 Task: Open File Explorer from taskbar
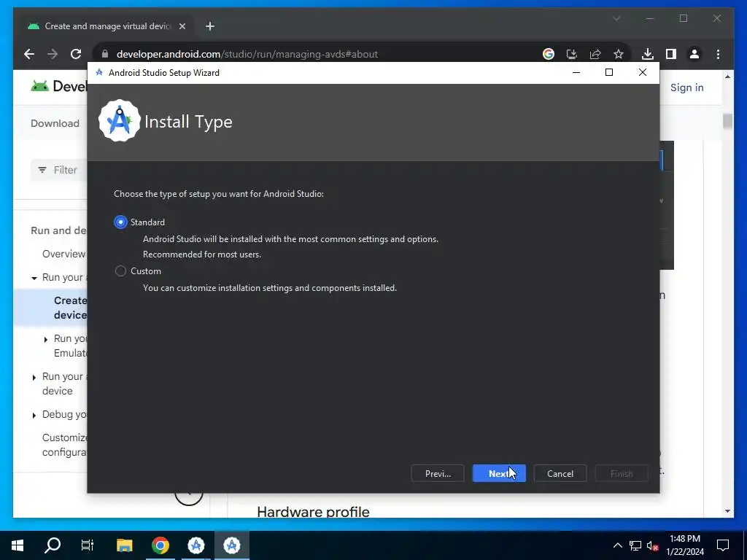pos(124,545)
